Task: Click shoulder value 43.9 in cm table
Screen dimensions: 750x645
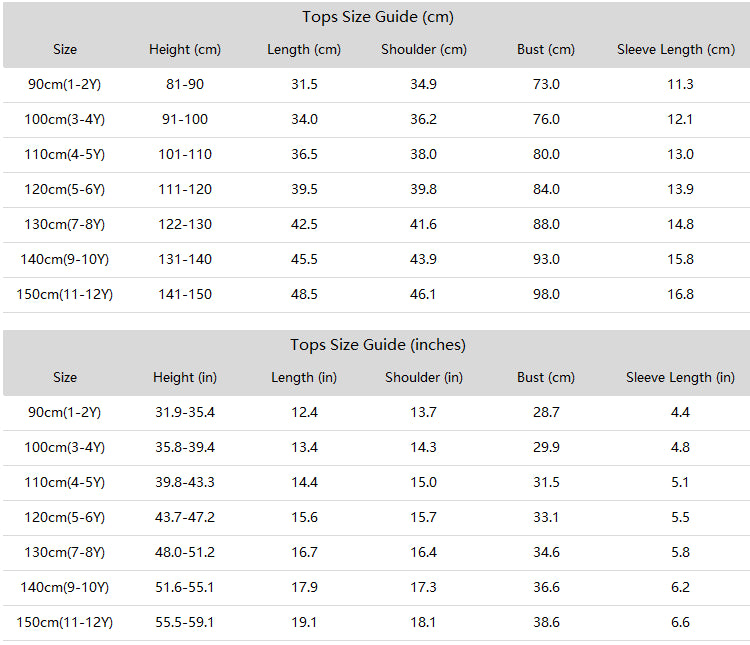Action: (x=423, y=259)
